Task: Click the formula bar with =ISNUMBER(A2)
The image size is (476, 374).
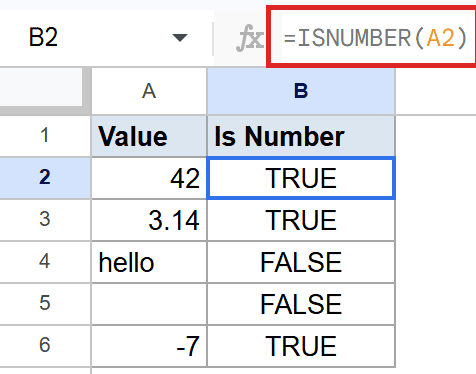Action: pos(375,38)
